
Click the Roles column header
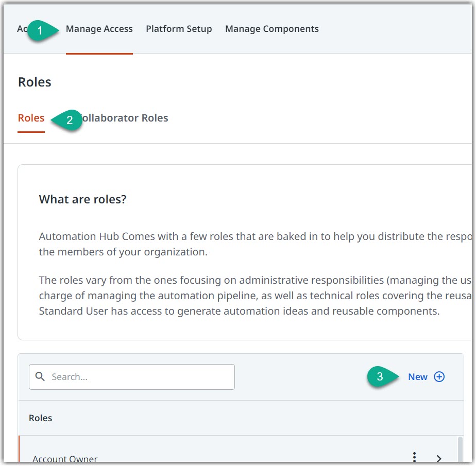click(x=40, y=418)
